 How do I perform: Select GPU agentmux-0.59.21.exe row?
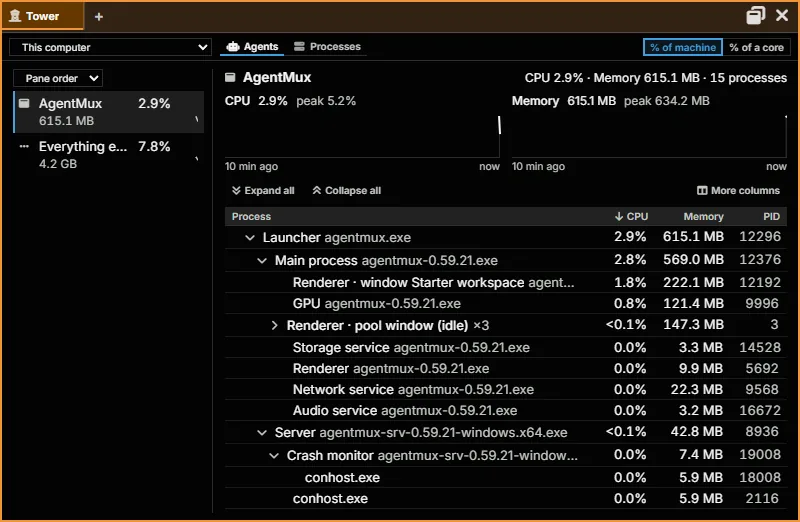[x=506, y=304]
